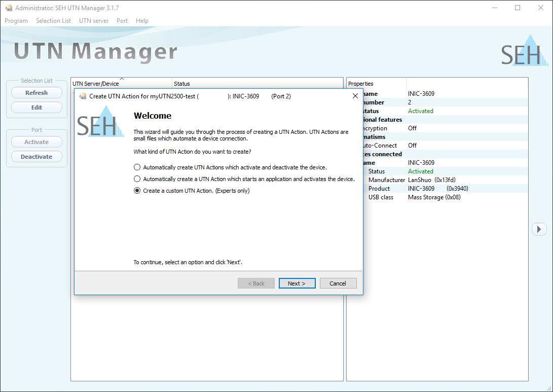
Task: Click the SEH logo inside the wizard dialog
Action: [x=100, y=121]
